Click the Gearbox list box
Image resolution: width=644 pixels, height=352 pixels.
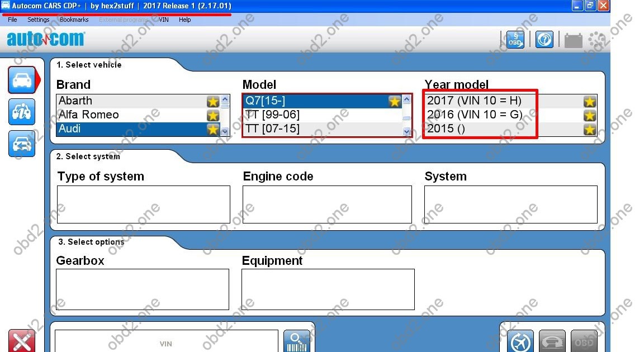[143, 289]
